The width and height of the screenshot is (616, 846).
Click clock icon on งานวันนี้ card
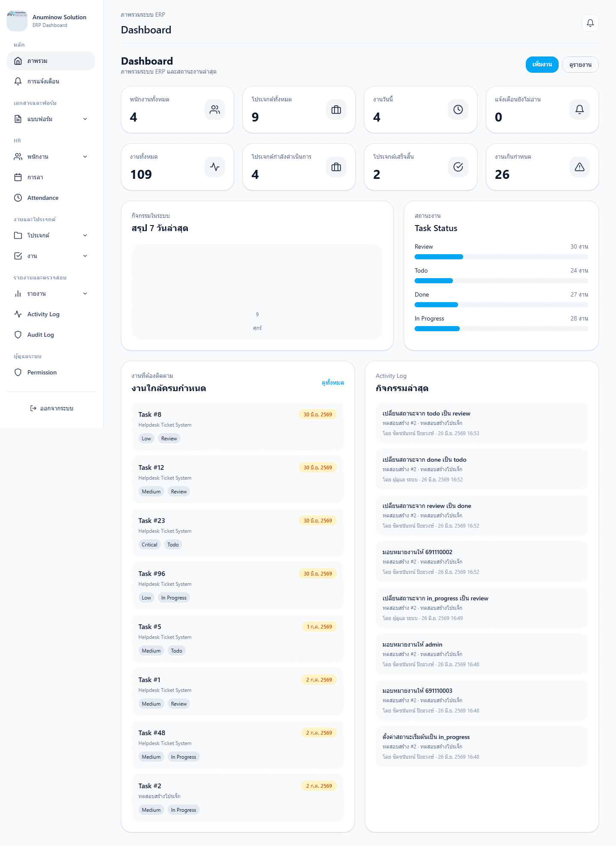coord(458,110)
